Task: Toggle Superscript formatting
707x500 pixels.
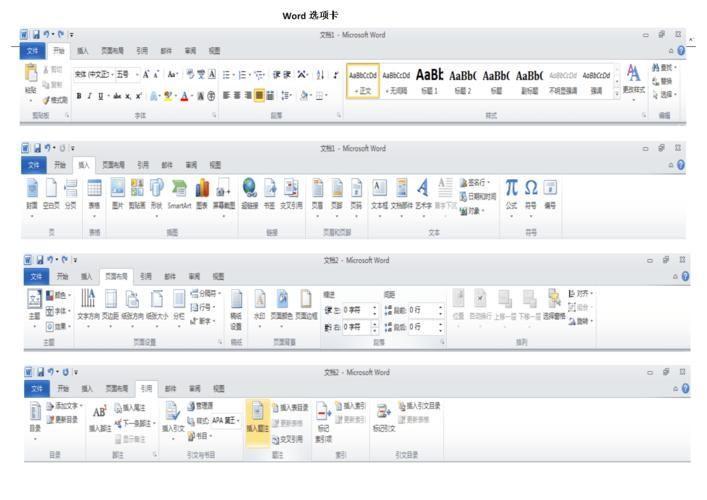Action: point(139,96)
